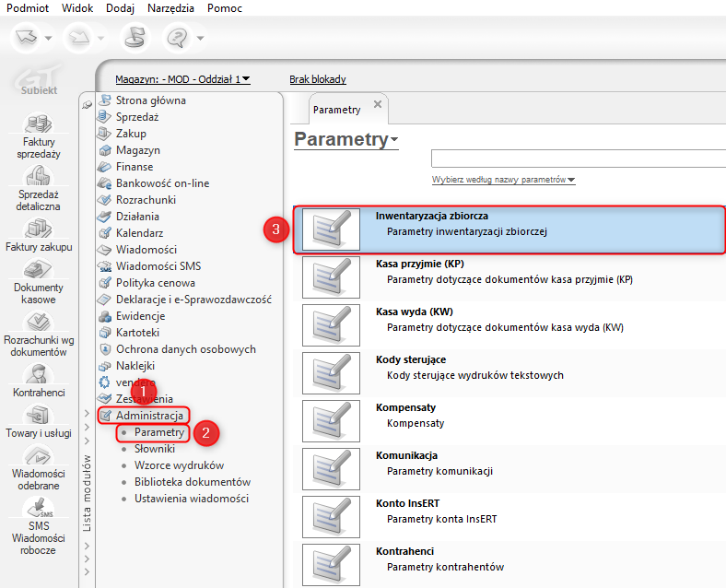Open back button history dropdown arrow
726x588 pixels.
tap(48, 38)
